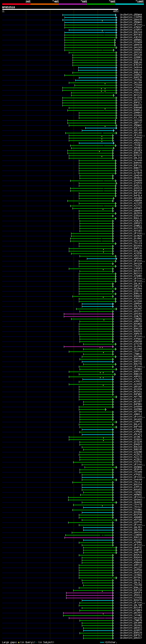Select the UniRef100_P93489 label

click(131, 42)
